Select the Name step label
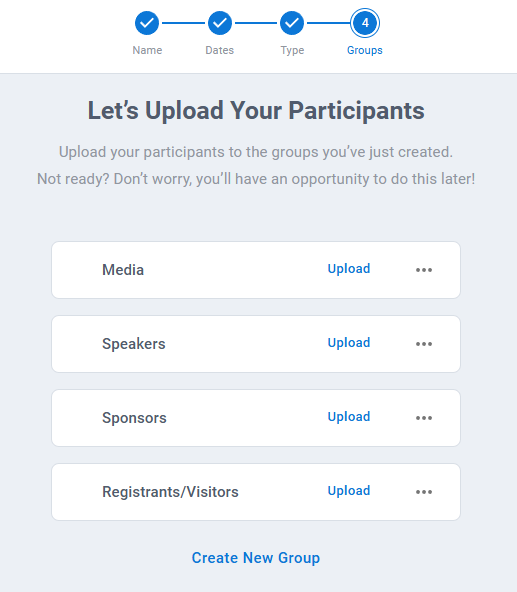517x592 pixels. click(147, 50)
